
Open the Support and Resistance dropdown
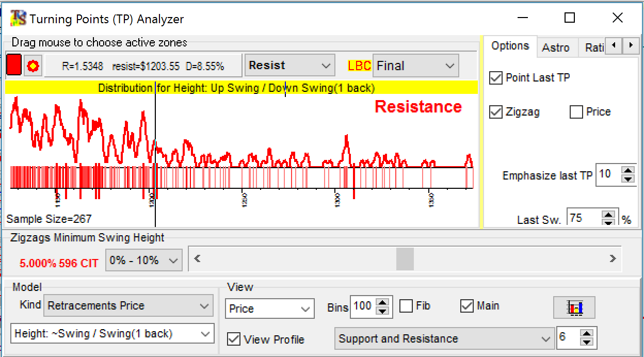click(x=444, y=339)
